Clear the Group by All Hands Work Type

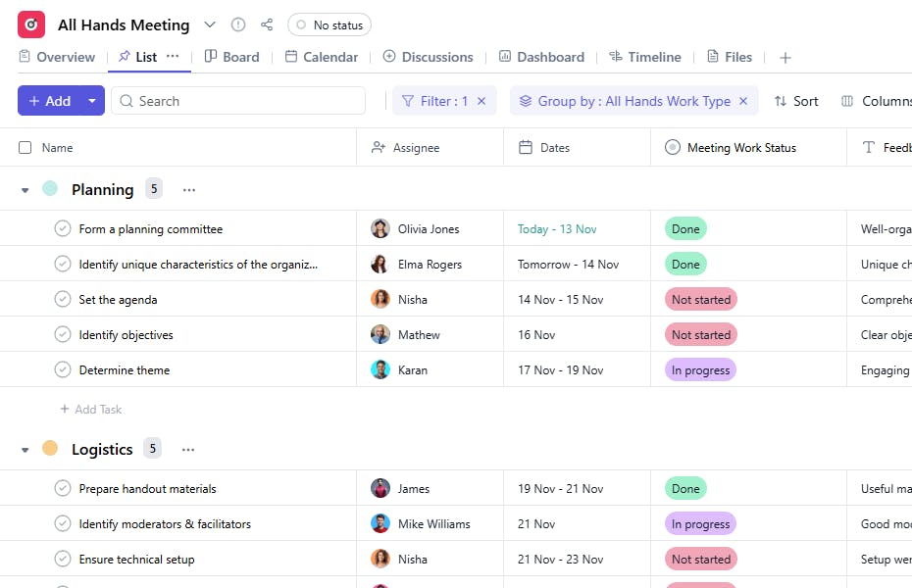point(743,101)
